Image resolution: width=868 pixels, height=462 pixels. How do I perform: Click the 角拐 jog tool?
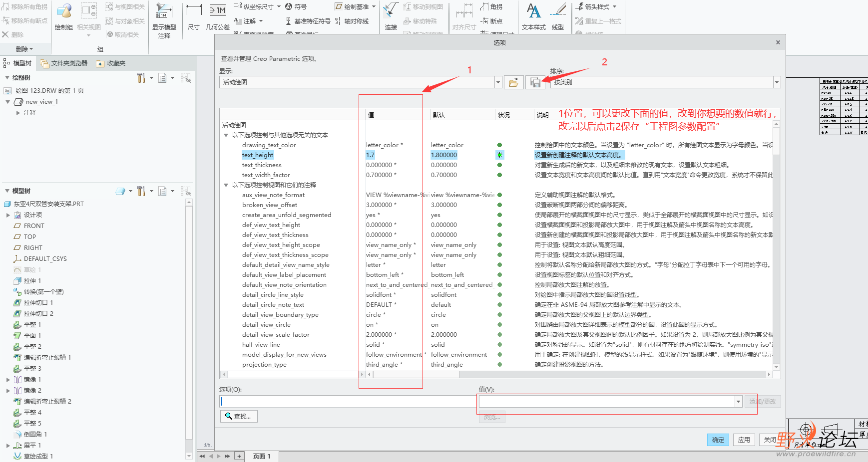pos(491,6)
